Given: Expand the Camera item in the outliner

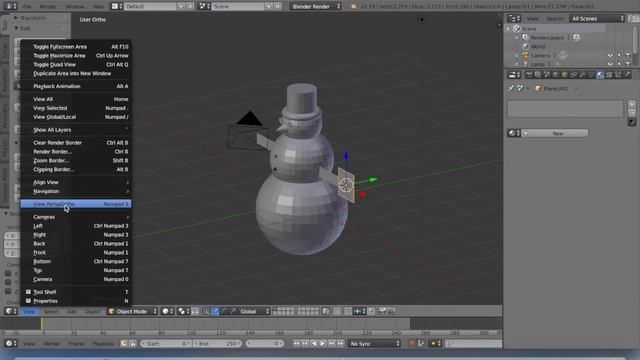Looking at the screenshot, I should click(x=517, y=55).
